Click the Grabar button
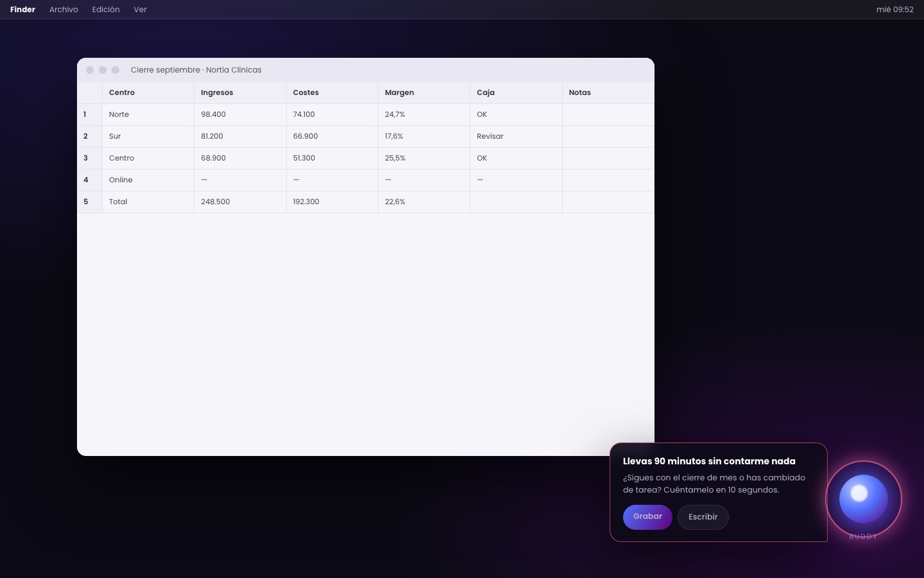924x578 pixels. 647,517
